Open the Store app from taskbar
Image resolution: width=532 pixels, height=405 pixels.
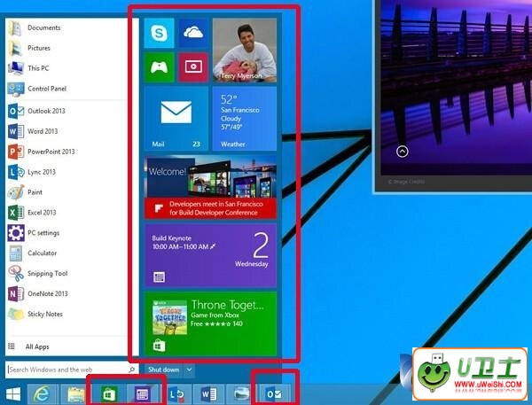point(109,394)
